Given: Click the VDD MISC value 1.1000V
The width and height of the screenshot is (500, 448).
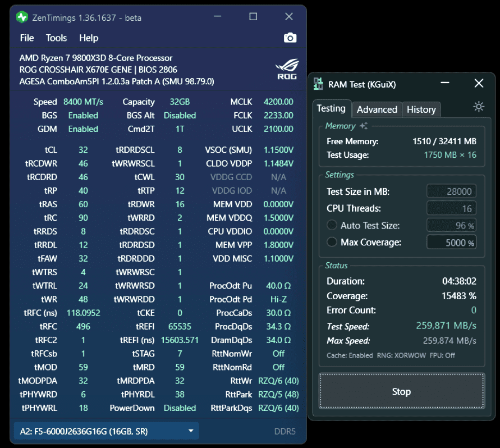Looking at the screenshot, I should (278, 259).
